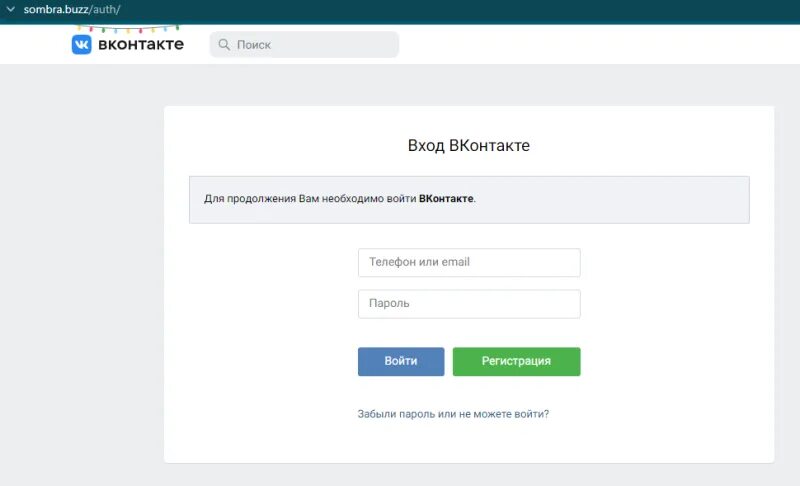The width and height of the screenshot is (800, 486).
Task: Select the sombra.buzz/auth/ address text
Action: (x=72, y=9)
